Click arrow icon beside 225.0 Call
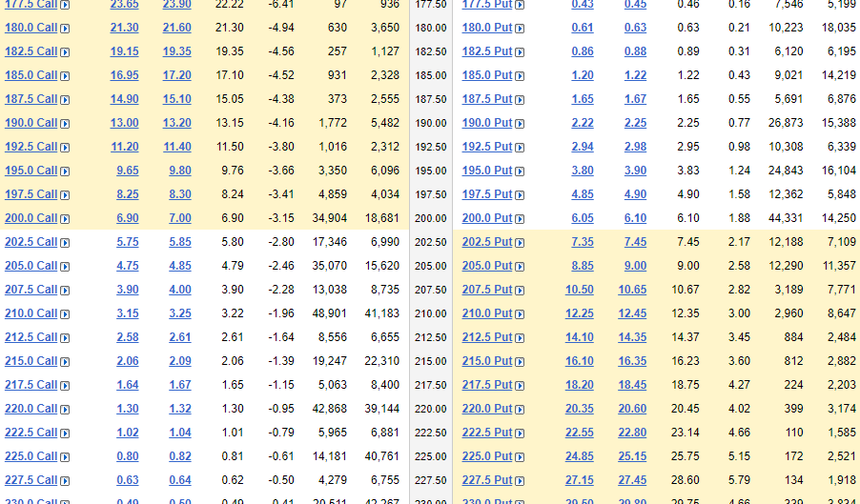Viewport: 860px width, 504px height. coord(65,457)
